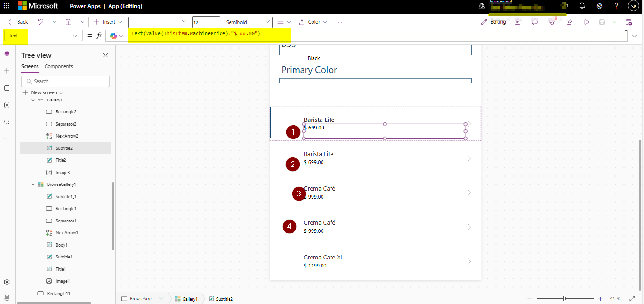
Task: Expand the formula bar with the chevron
Action: click(635, 36)
